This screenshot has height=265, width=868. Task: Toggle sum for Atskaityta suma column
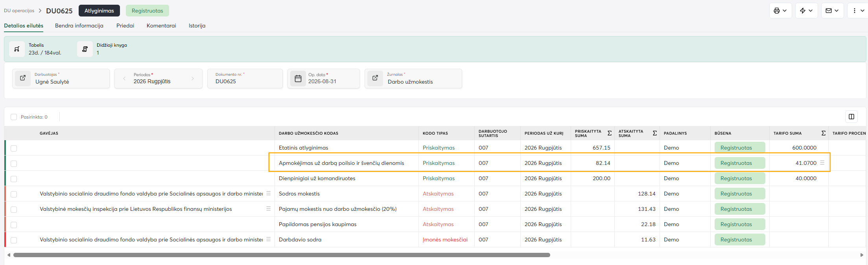655,133
